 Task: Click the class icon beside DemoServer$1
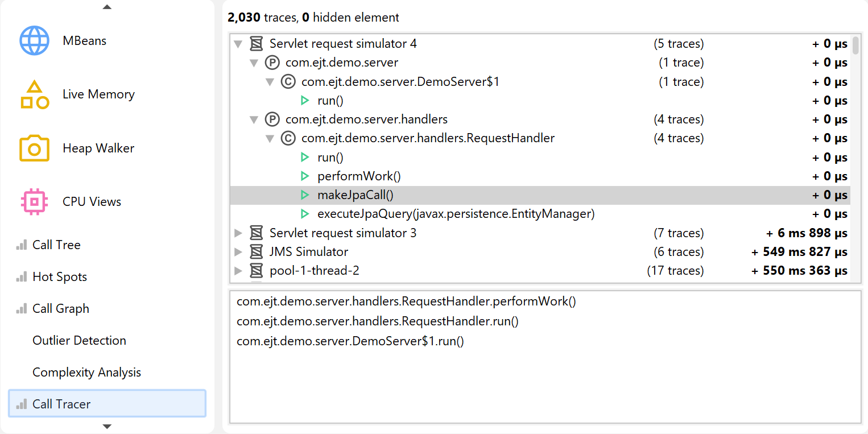tap(288, 82)
